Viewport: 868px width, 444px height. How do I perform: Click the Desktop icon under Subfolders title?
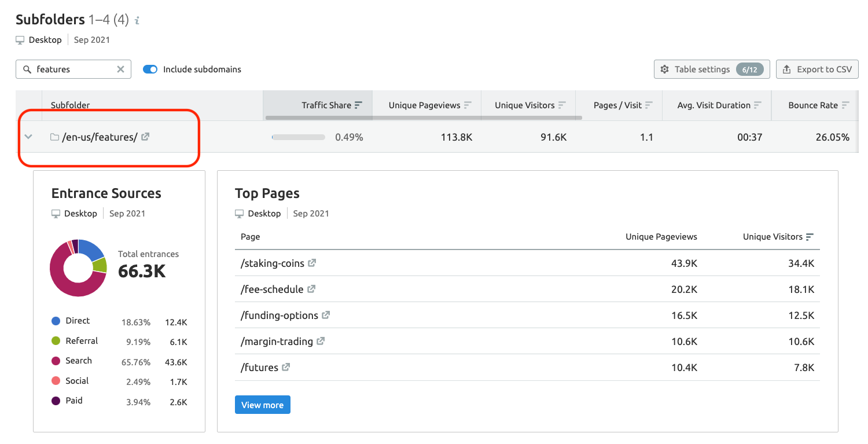[20, 40]
